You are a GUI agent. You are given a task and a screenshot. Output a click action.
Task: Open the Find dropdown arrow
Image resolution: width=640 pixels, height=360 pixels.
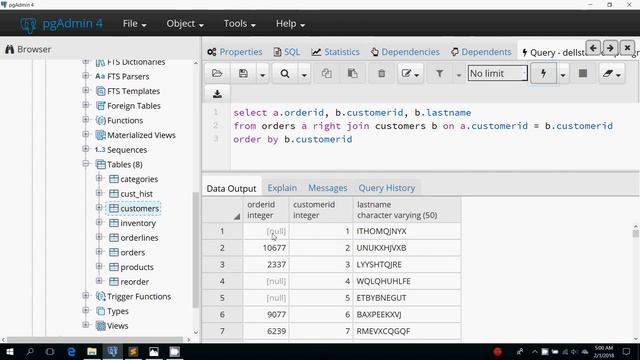tap(304, 74)
